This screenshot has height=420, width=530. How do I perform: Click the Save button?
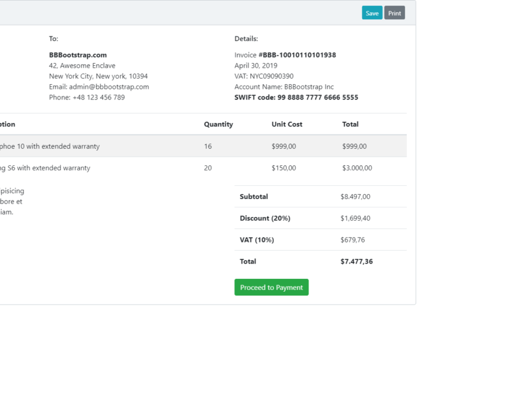coord(372,13)
